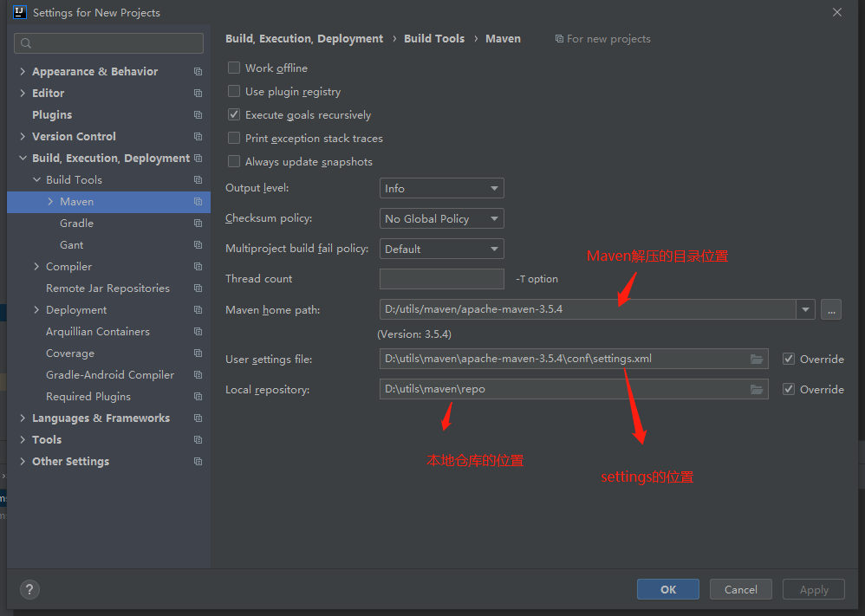Enable Always update snapshots checkbox
This screenshot has width=865, height=616.
234,161
